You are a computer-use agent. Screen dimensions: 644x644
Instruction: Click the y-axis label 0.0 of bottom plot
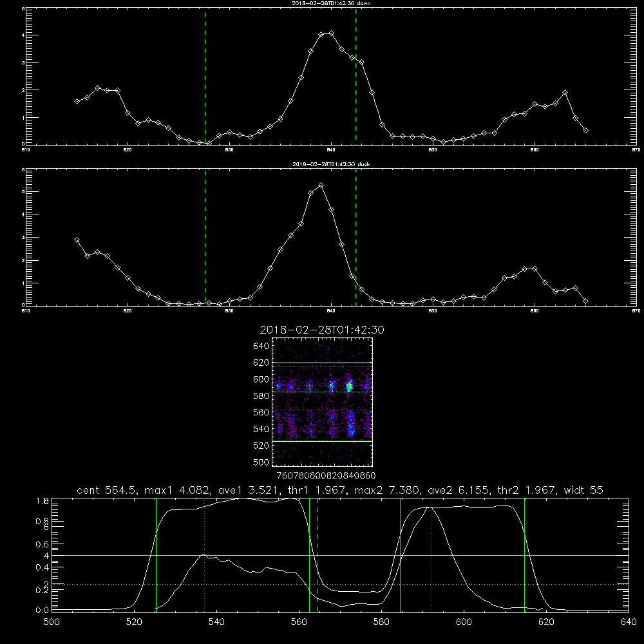coord(43,611)
